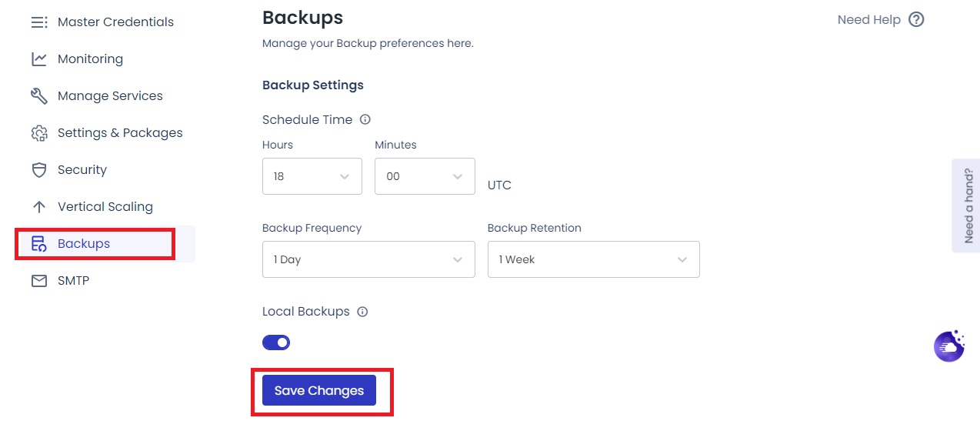This screenshot has width=980, height=431.
Task: Click the Master Credentials list icon
Action: coord(38,22)
